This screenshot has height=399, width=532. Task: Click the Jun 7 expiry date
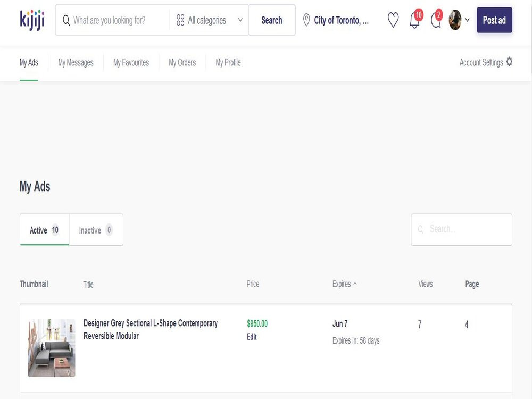340,323
